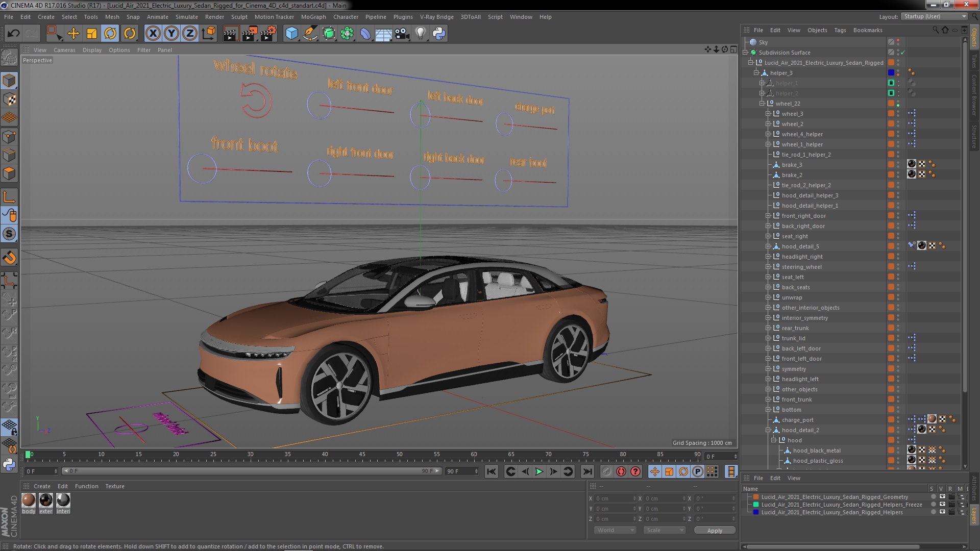Viewport: 980px width, 551px height.
Task: Toggle Subdivision Surface enable checkmark
Action: [x=902, y=53]
